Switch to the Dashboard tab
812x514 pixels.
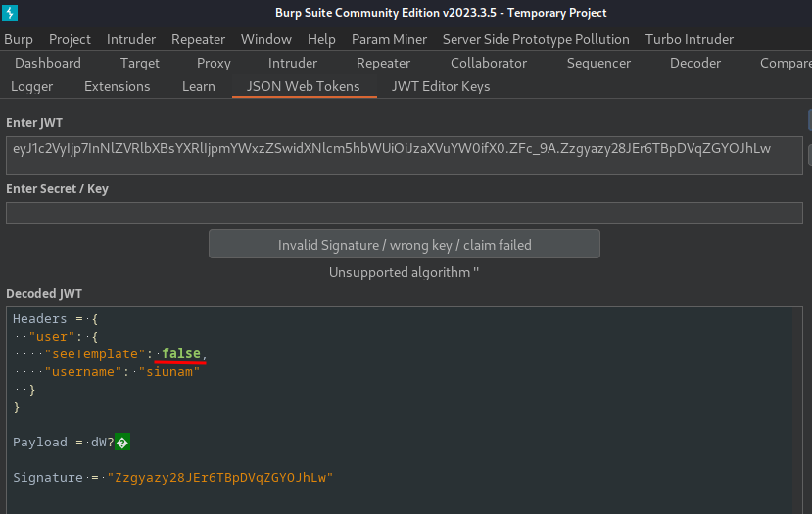48,64
